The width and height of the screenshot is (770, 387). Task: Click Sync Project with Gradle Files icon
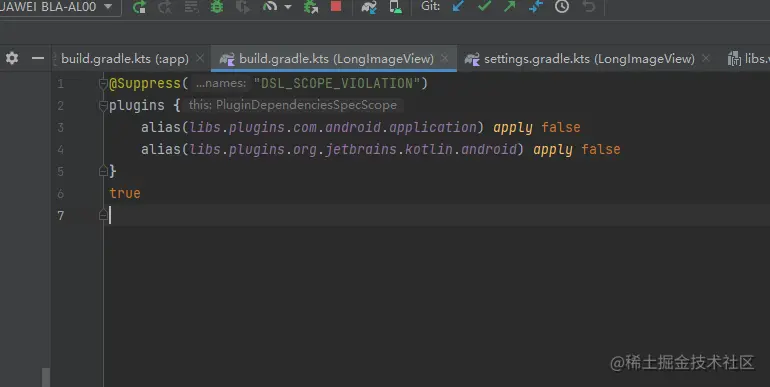click(369, 6)
